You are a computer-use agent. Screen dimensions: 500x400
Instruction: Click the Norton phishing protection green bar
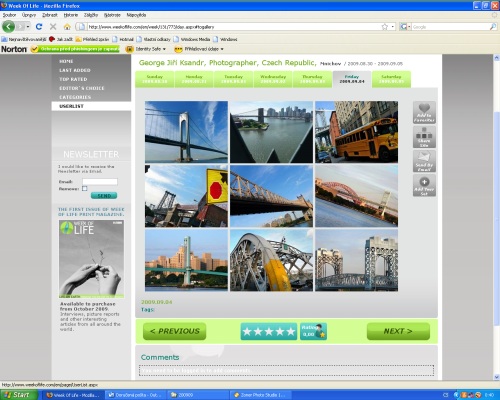[75, 49]
